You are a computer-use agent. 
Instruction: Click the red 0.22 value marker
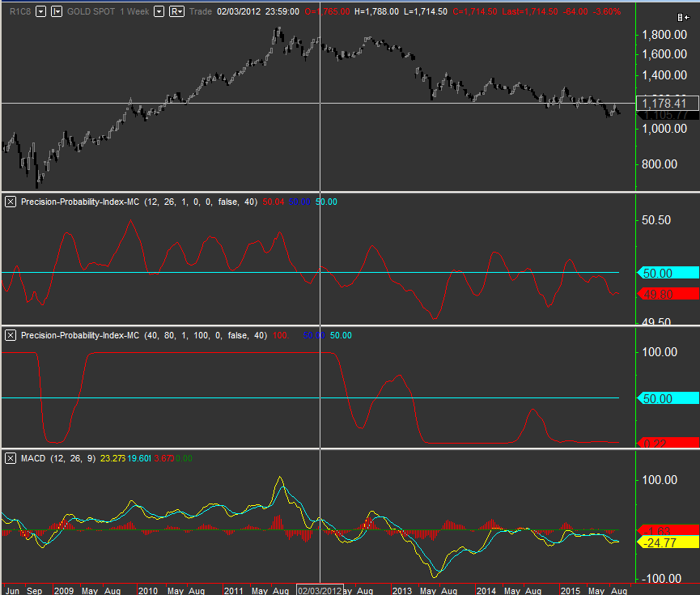668,443
